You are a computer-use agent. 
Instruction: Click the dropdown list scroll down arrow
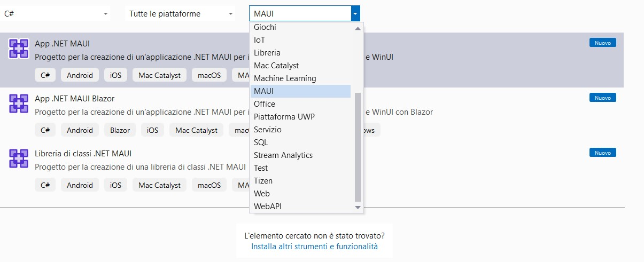(x=358, y=207)
